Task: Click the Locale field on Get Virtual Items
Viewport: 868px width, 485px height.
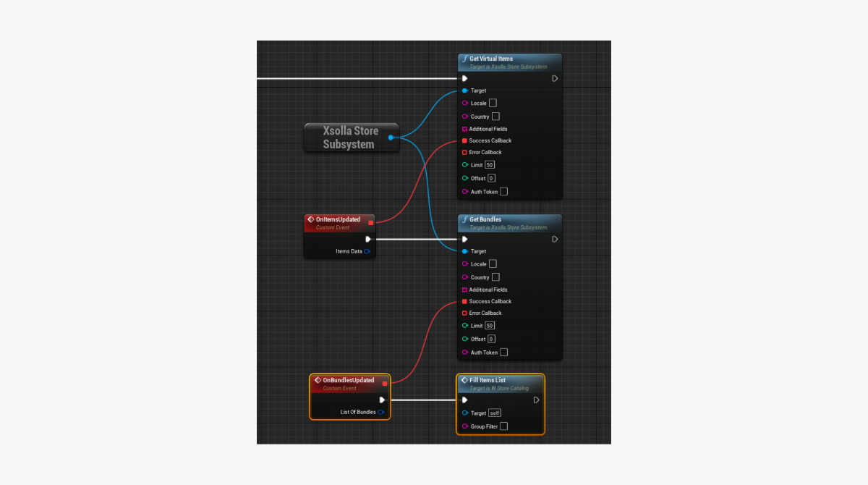Action: point(493,103)
